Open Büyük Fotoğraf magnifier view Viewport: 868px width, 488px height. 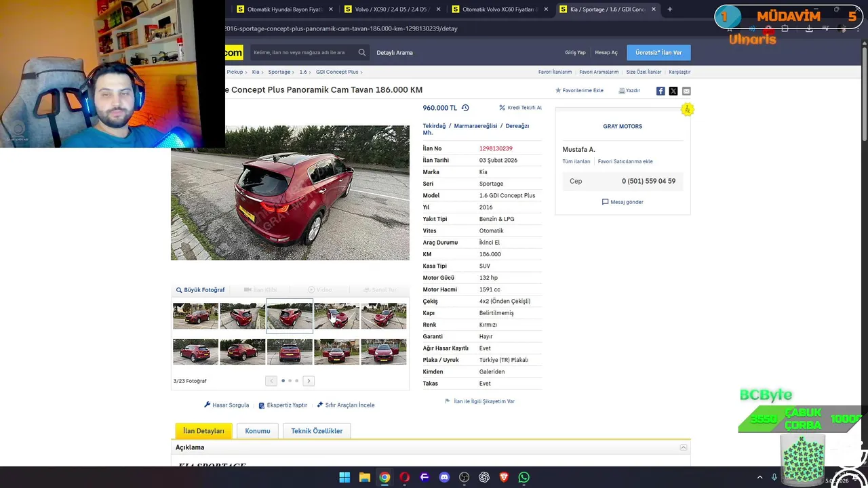[x=200, y=290]
